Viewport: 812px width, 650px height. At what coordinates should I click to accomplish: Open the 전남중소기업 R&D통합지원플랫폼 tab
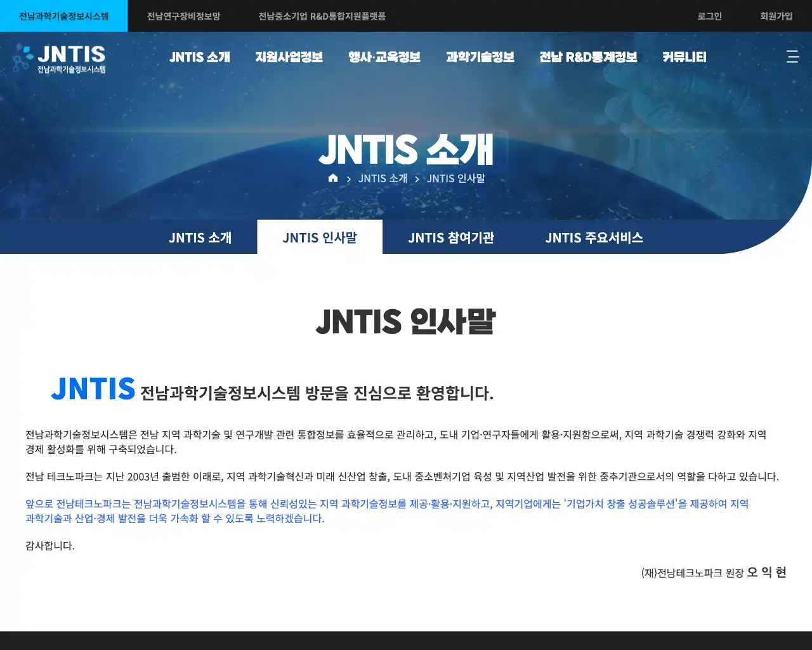(325, 16)
